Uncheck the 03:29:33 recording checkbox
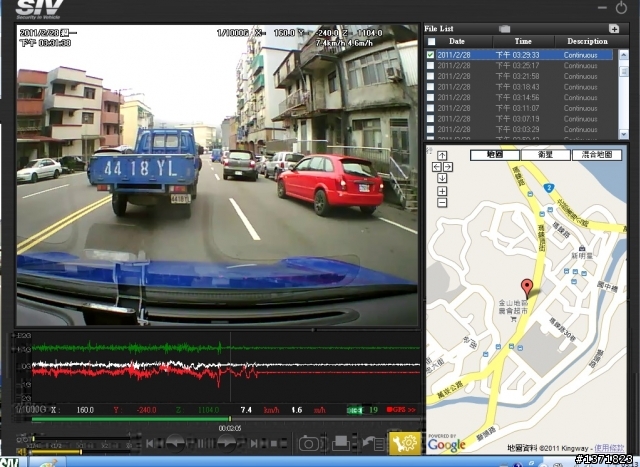640x467 pixels. tap(430, 55)
